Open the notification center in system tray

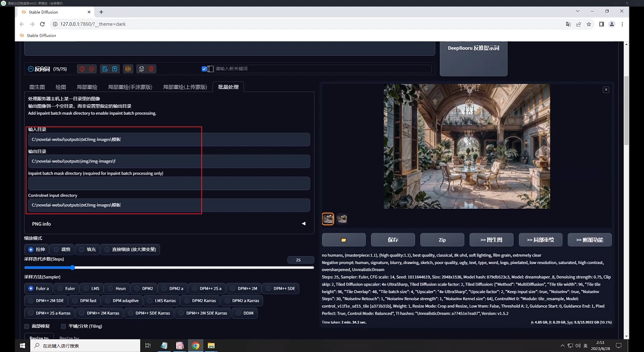619,345
